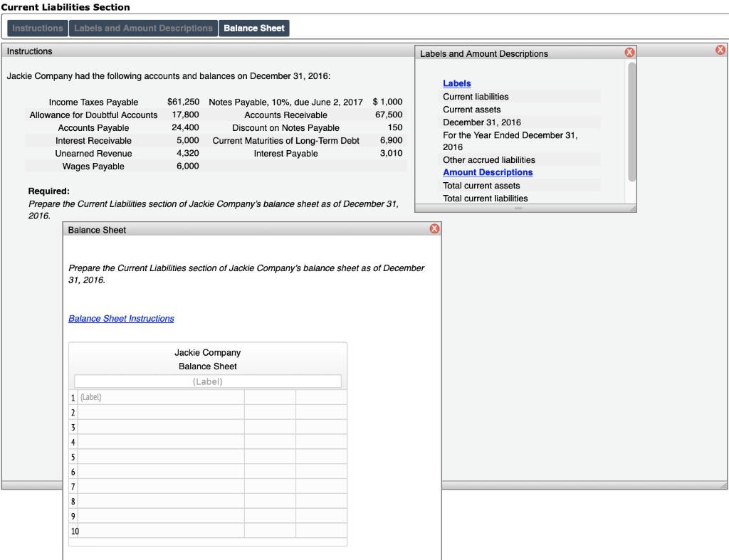Open the Labels and Amount Descriptions tab
The width and height of the screenshot is (729, 560).
pos(143,28)
